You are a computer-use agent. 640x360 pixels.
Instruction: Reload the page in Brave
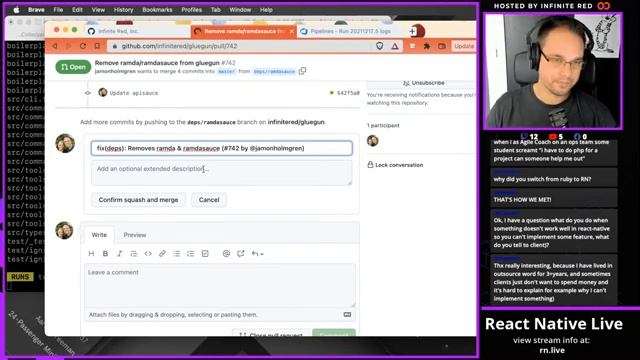point(83,46)
